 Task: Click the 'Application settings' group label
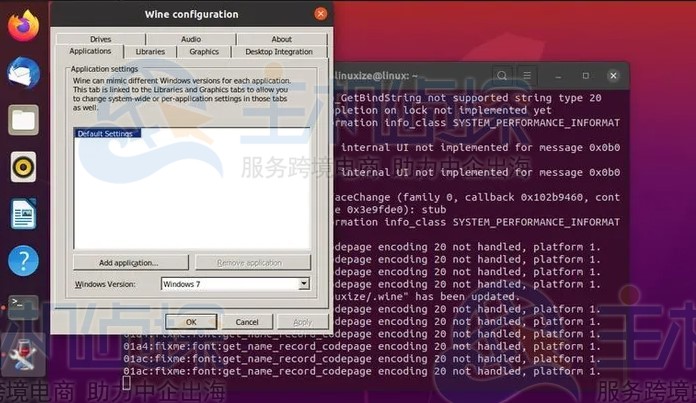(x=104, y=69)
